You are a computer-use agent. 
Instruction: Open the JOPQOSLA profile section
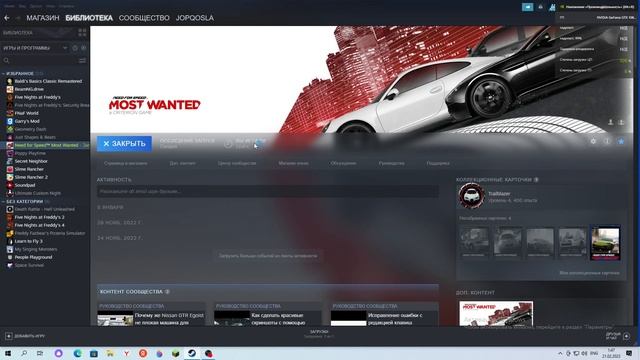point(195,18)
